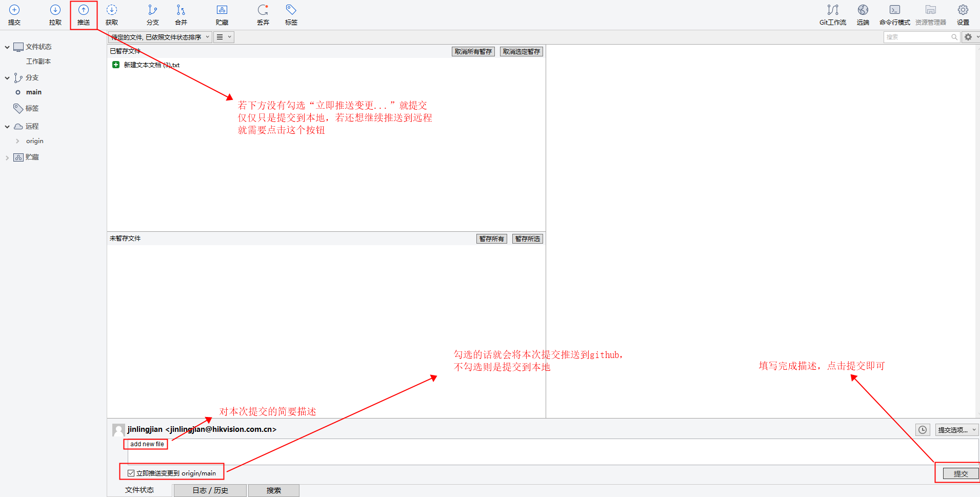Expand the 贮藏 sidebar section

tap(7, 157)
